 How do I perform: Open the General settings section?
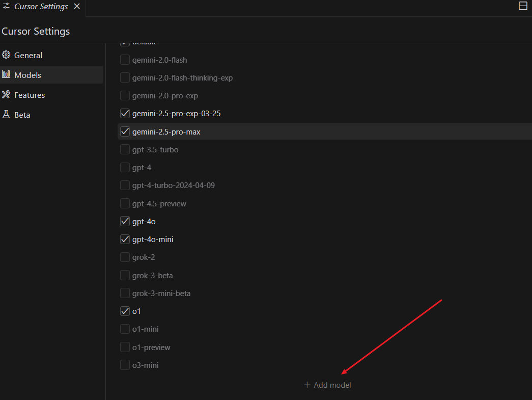point(51,55)
